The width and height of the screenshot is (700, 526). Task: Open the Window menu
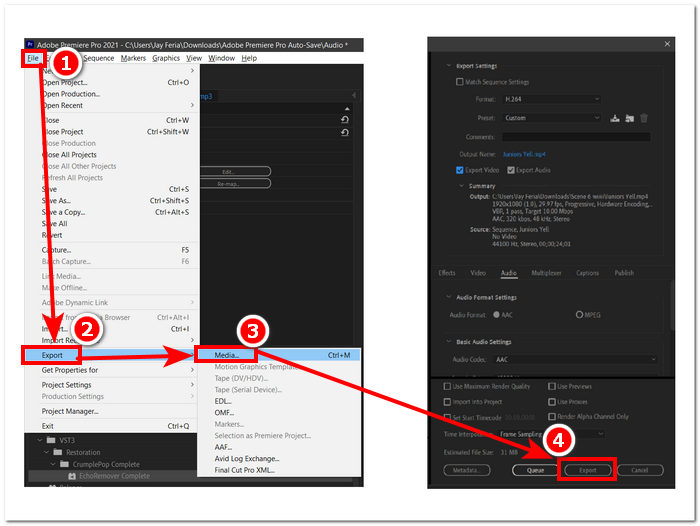click(x=221, y=58)
